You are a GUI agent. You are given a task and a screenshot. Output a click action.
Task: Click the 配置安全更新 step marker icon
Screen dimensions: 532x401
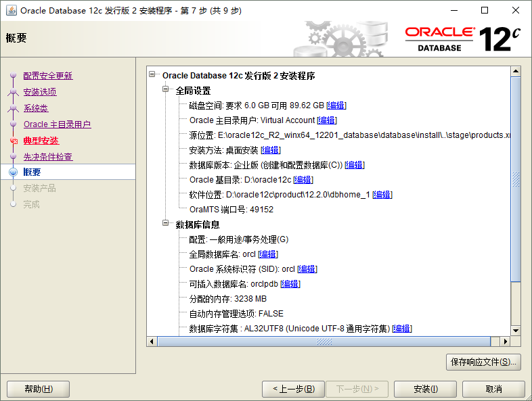point(14,75)
